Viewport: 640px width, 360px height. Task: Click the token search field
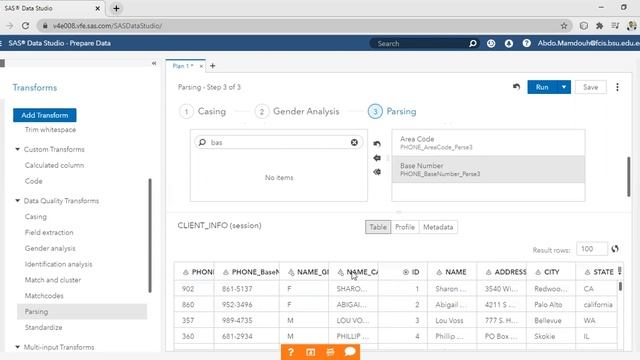coord(278,142)
